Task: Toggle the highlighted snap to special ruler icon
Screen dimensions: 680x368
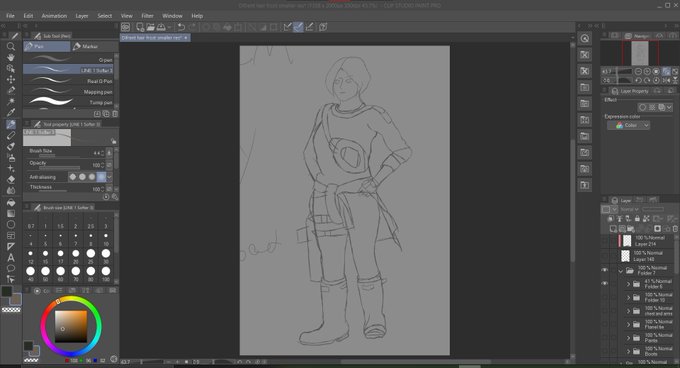Action: pyautogui.click(x=298, y=27)
